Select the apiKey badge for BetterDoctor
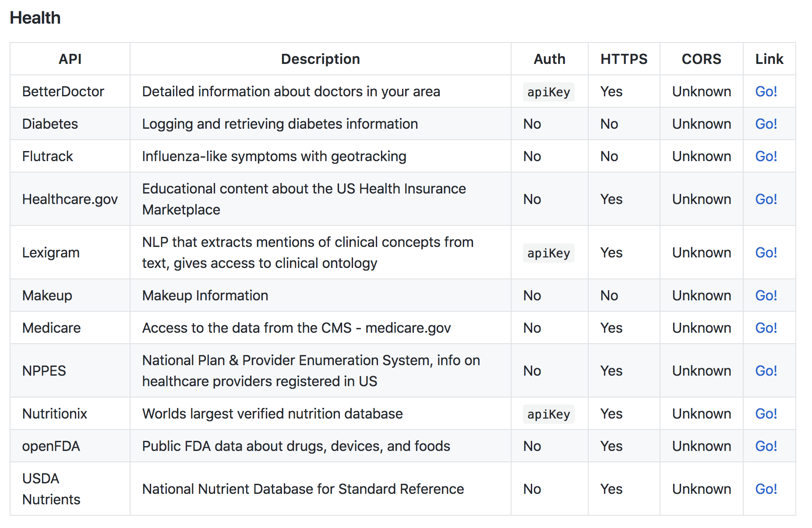 [548, 92]
